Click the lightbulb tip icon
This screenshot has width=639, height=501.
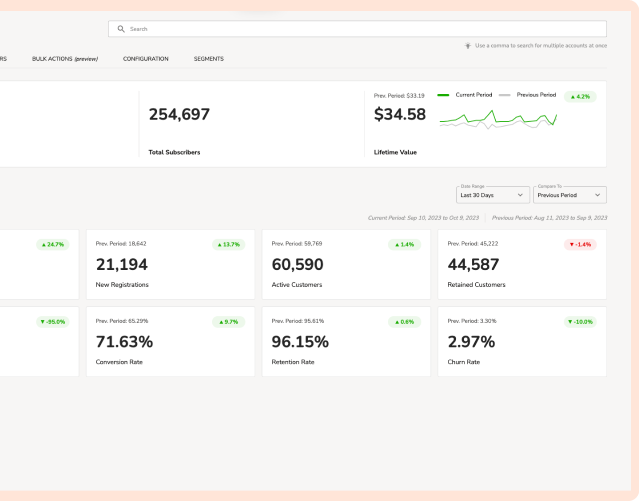coord(468,46)
